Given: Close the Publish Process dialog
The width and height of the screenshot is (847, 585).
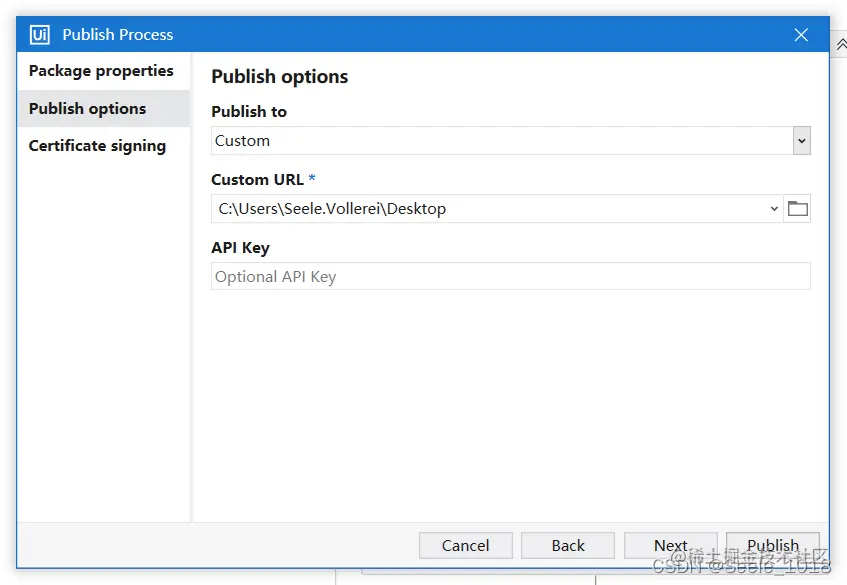Looking at the screenshot, I should click(801, 35).
